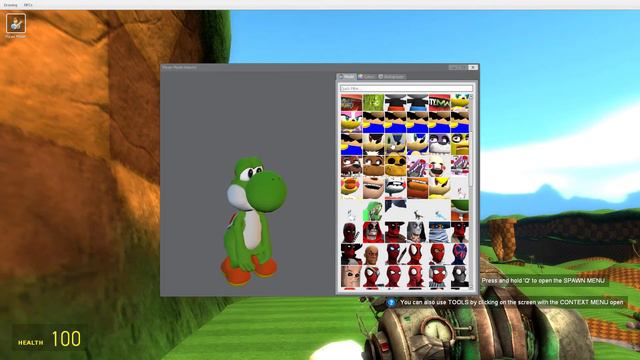Select the Spider-Man wearing grey hood thumbnail

[439, 276]
